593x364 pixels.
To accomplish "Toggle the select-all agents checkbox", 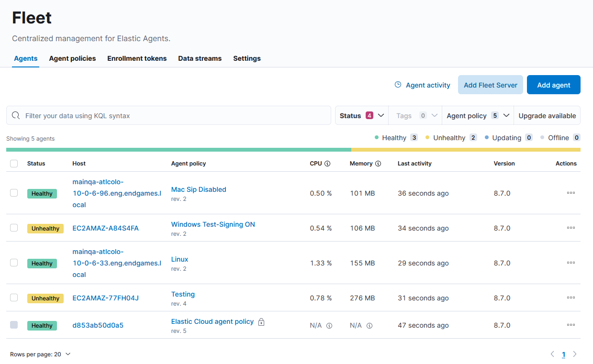I will point(14,163).
